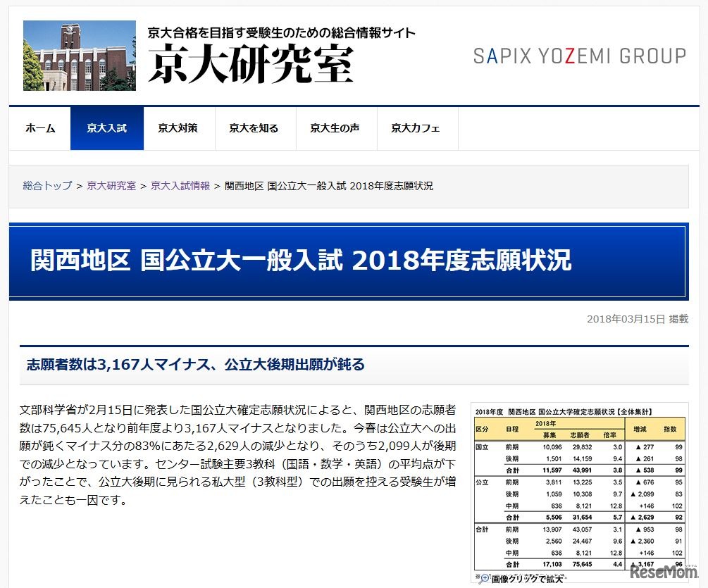Viewport: 708px width, 588px height.
Task: Open the 京大を知る menu item
Action: [254, 128]
